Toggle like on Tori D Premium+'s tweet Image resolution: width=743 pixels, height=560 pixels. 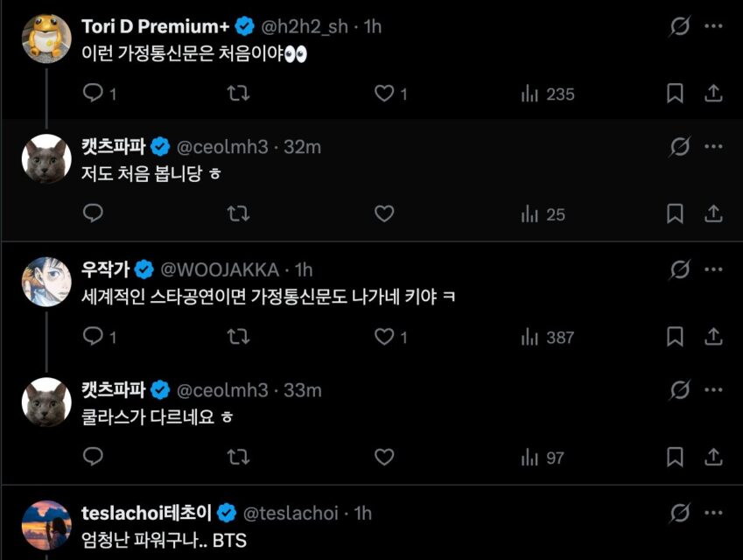point(384,94)
